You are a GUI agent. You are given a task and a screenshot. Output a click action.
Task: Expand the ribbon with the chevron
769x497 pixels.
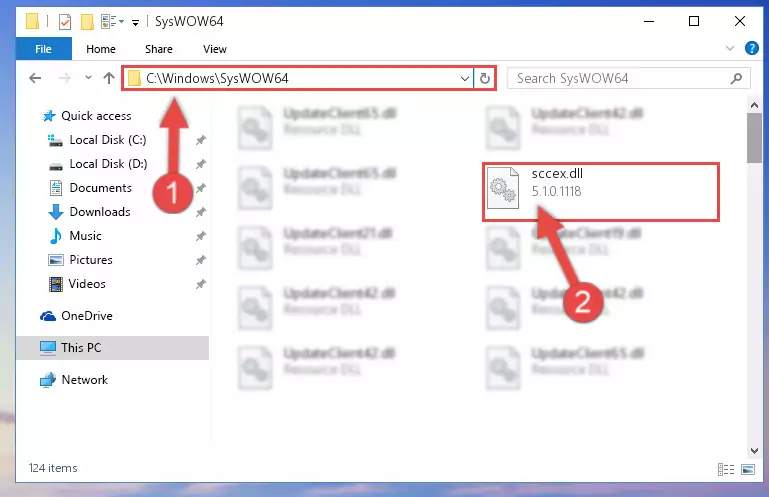[x=730, y=48]
